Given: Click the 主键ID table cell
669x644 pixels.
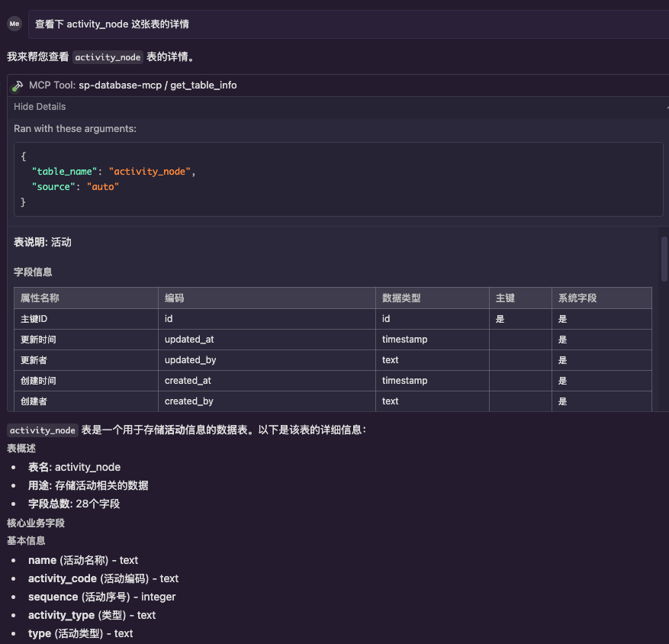Looking at the screenshot, I should pos(86,319).
